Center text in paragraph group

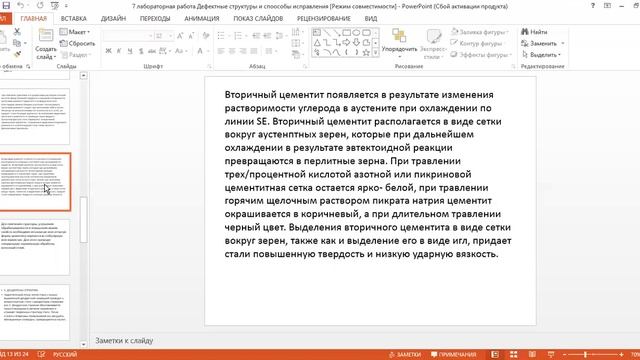[232, 51]
